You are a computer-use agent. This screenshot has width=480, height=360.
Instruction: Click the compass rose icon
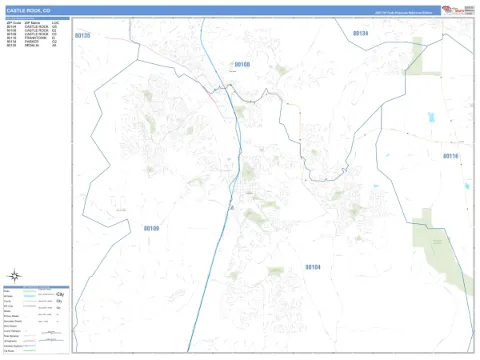pos(14,276)
